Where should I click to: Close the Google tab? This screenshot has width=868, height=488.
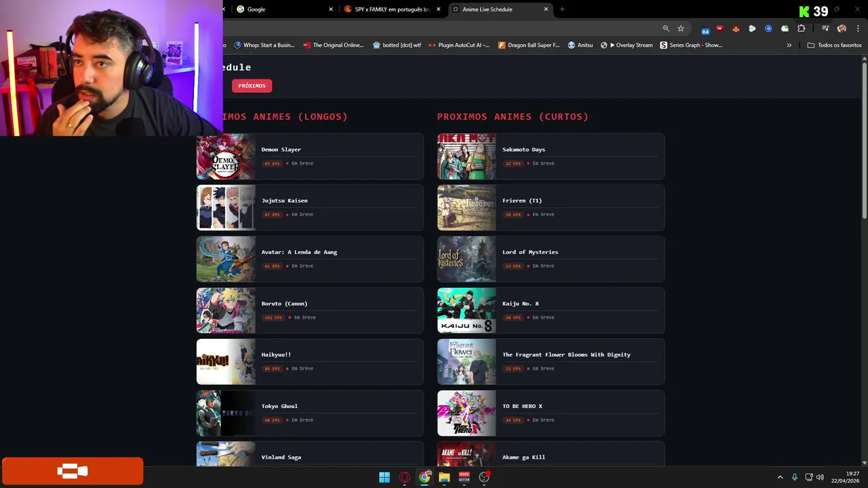click(x=331, y=9)
